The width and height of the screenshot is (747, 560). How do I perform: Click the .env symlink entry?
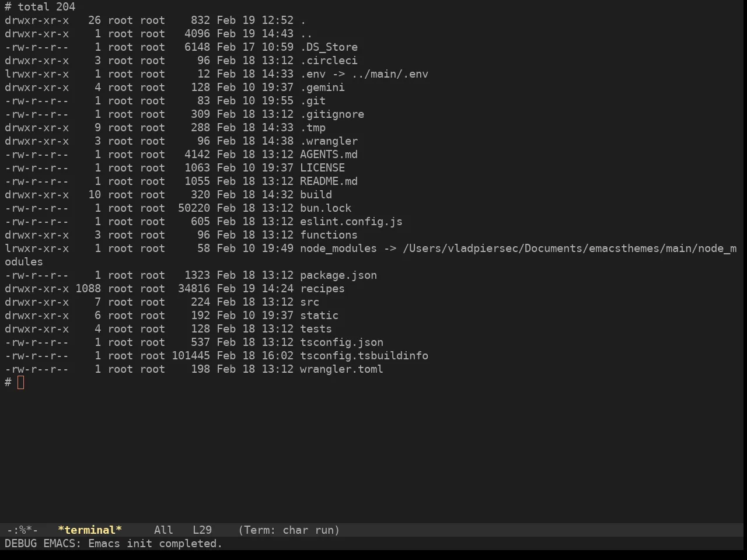[x=364, y=74]
